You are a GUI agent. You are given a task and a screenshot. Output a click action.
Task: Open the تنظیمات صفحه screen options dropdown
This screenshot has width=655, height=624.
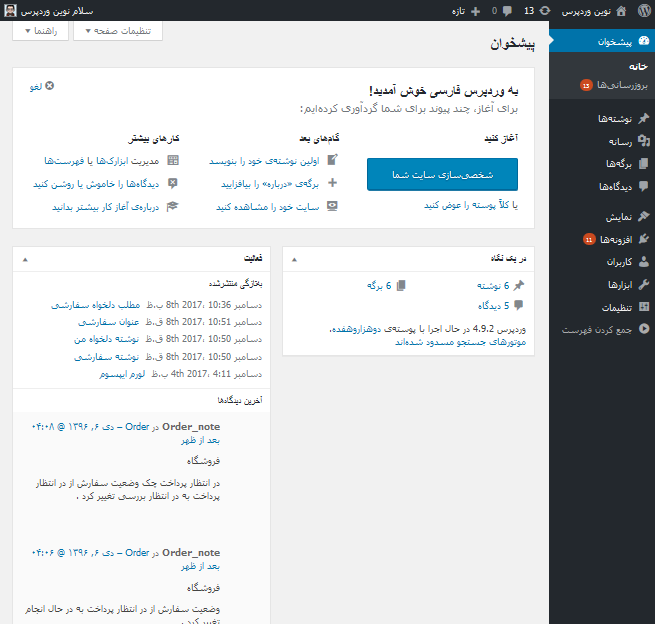[x=118, y=31]
